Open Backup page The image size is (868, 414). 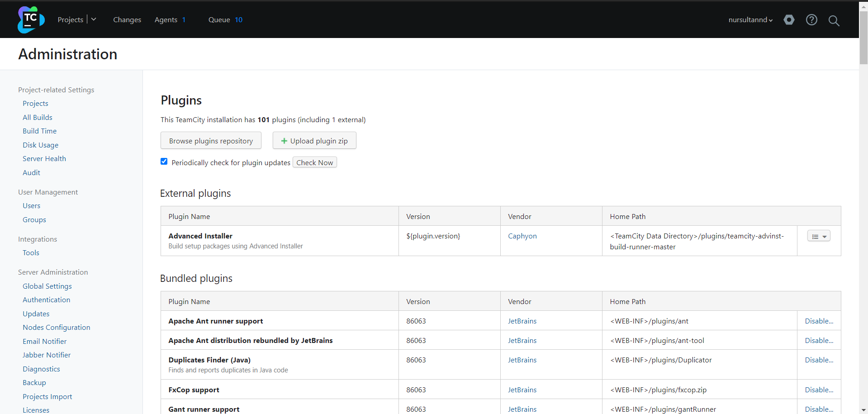(34, 383)
